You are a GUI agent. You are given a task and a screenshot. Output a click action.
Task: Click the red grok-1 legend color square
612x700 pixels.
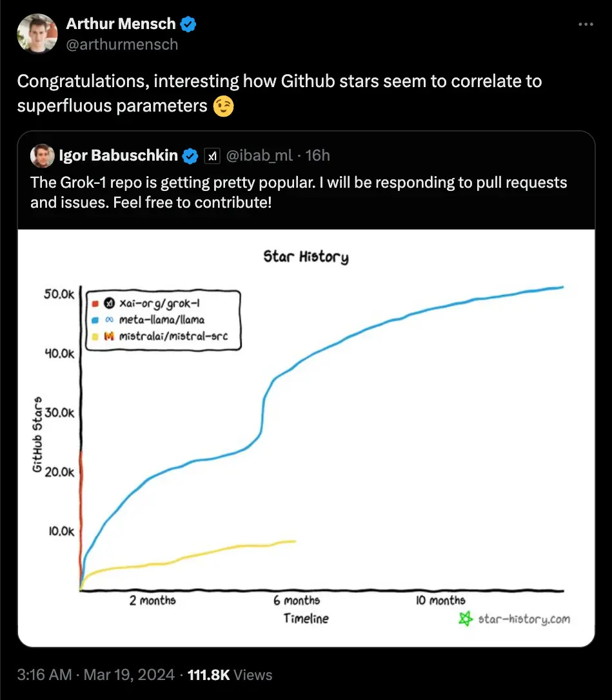point(95,304)
